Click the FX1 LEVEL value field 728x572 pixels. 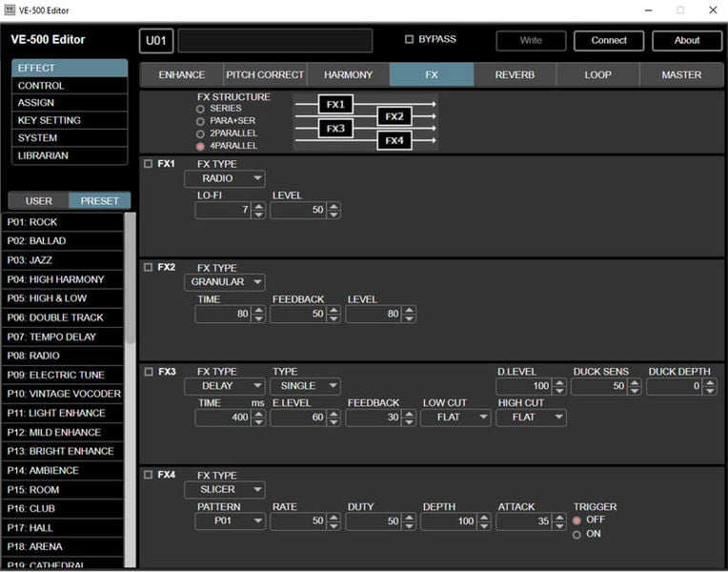[x=298, y=210]
